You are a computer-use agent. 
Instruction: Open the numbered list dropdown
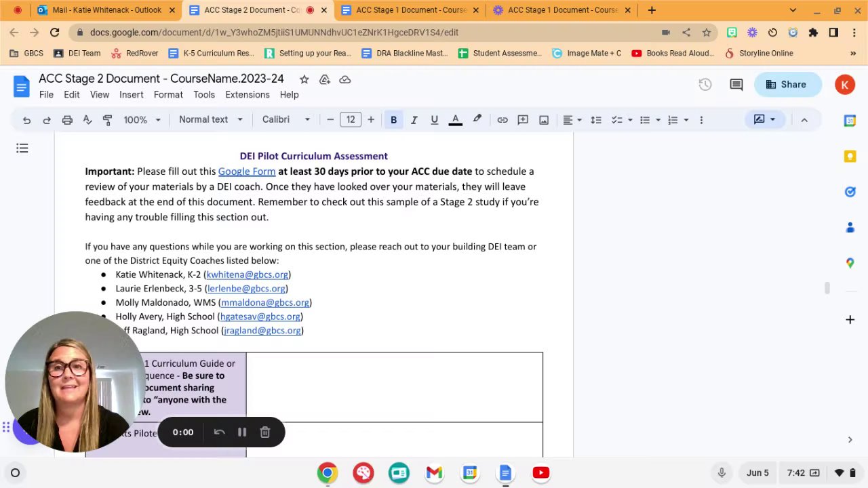point(678,120)
